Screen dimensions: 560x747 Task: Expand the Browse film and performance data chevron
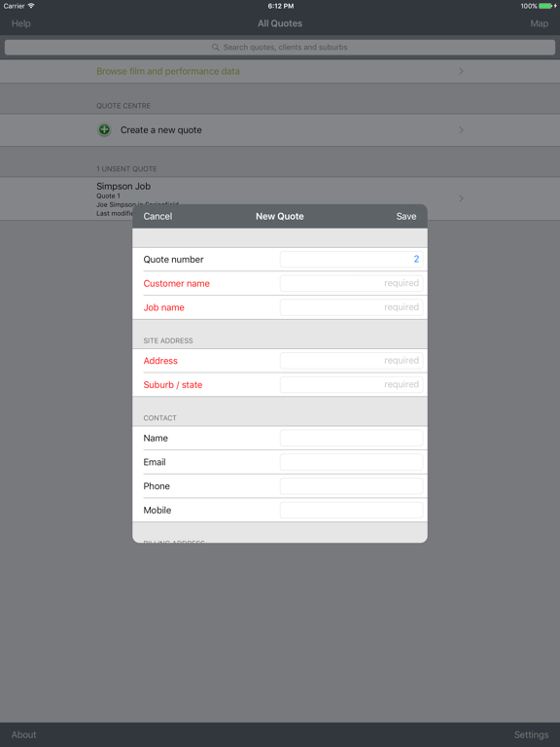[x=461, y=71]
